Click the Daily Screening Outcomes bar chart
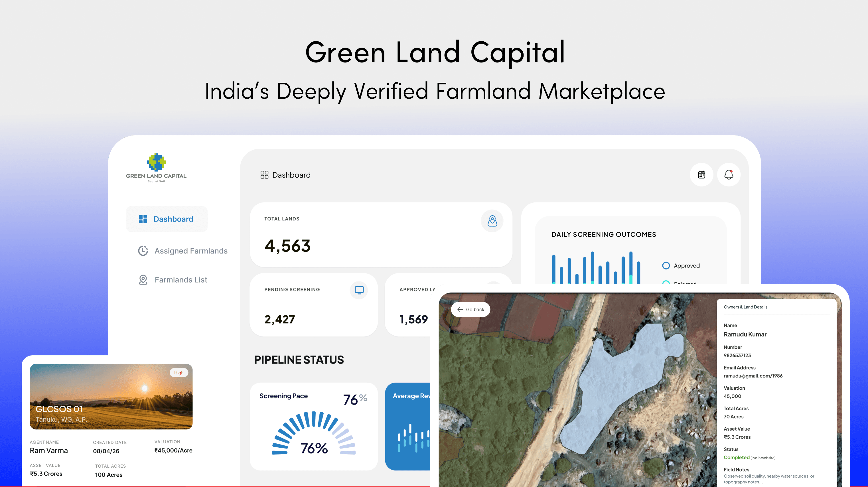 (x=596, y=268)
